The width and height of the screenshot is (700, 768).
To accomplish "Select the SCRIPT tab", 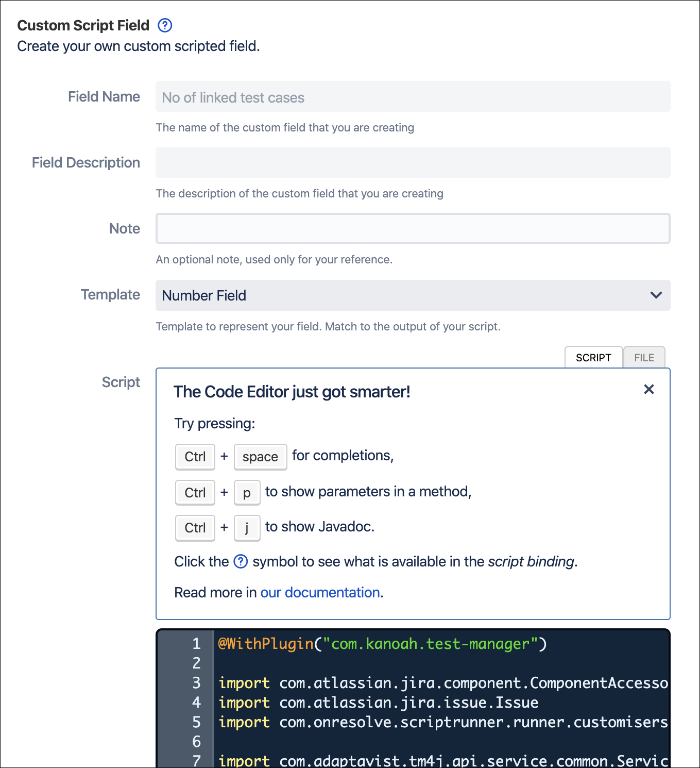I will (x=593, y=357).
